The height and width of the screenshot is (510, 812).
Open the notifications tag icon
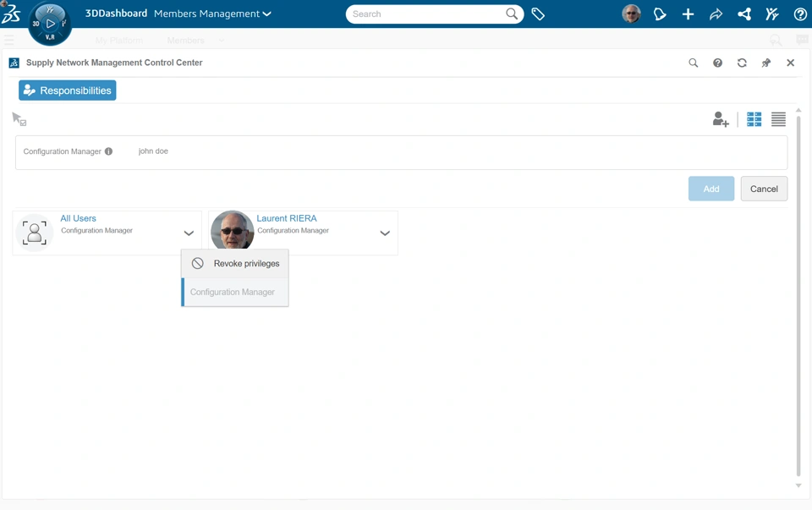click(x=660, y=14)
